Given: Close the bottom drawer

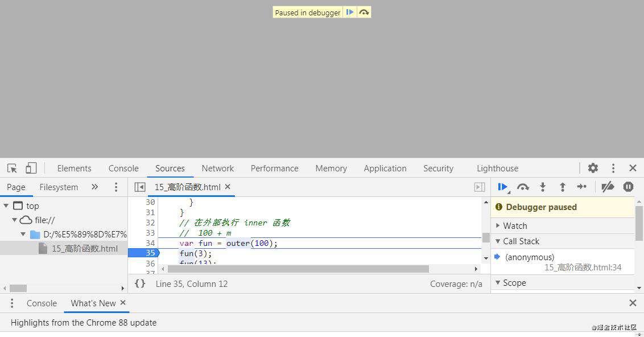Looking at the screenshot, I should pos(633,303).
